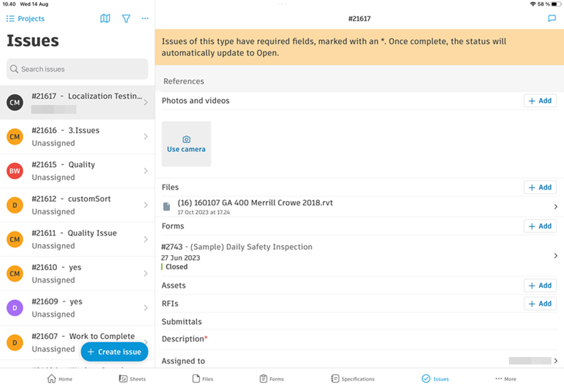This screenshot has height=392, width=564.
Task: Expand issue #21609 chevron
Action: coord(146,308)
